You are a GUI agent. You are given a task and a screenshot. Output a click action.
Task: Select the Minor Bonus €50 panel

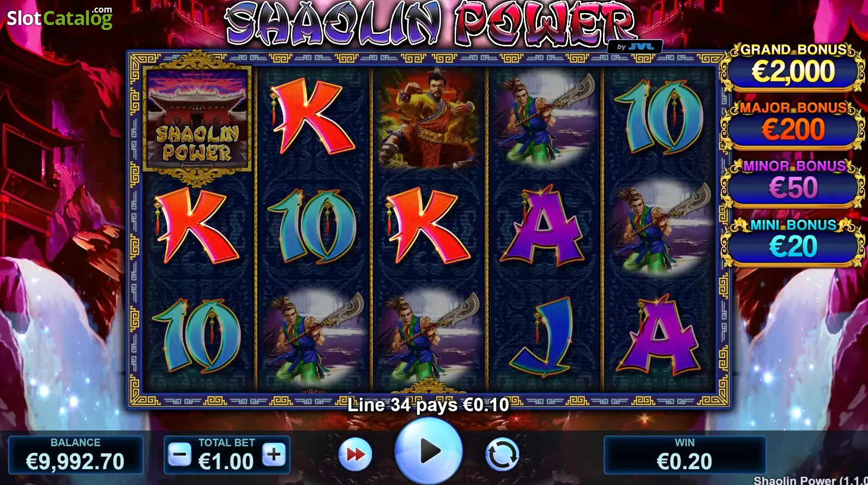[x=794, y=183]
